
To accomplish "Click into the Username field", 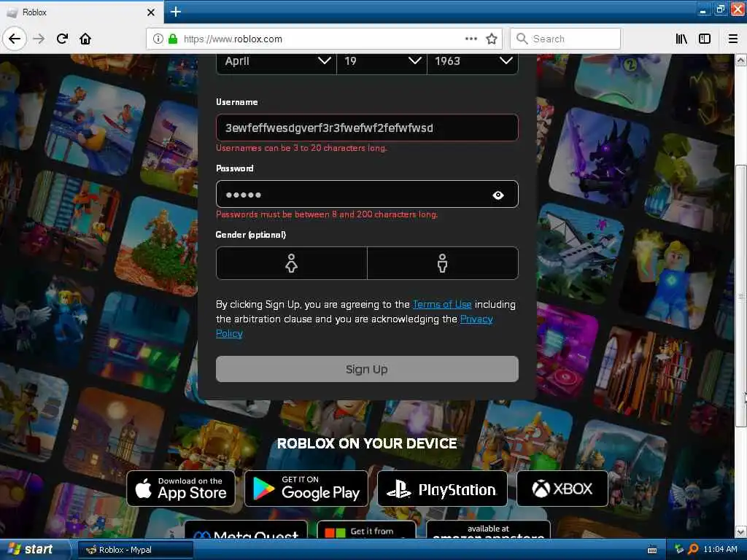I will coord(367,128).
